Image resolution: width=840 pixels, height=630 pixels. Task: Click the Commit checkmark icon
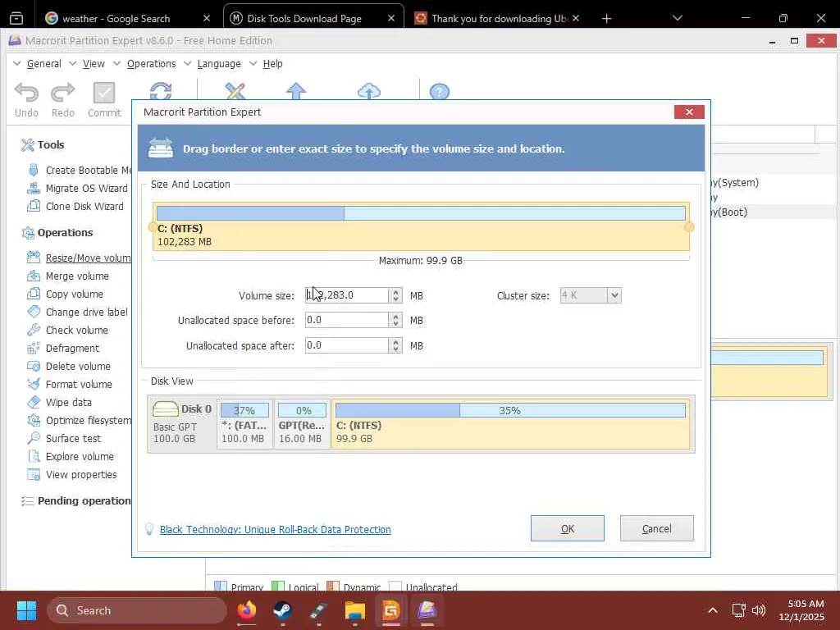[x=104, y=93]
